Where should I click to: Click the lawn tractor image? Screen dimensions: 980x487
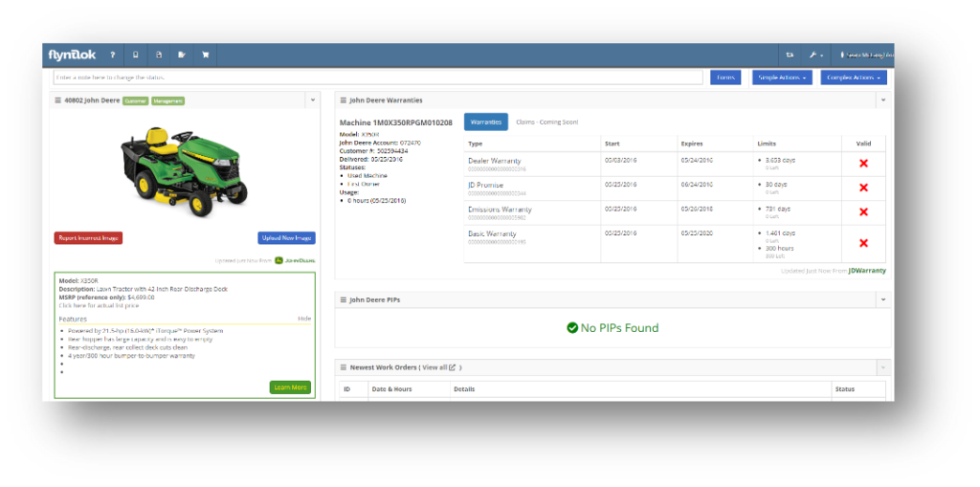[x=184, y=170]
